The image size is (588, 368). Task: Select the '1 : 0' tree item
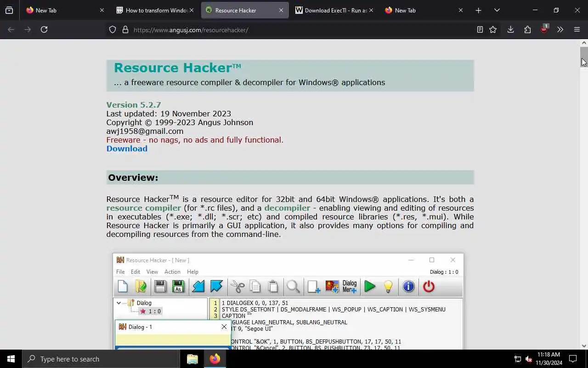pos(150,311)
